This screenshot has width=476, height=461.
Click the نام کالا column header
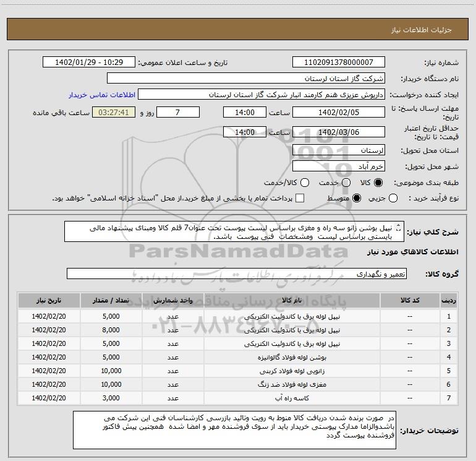(292, 301)
